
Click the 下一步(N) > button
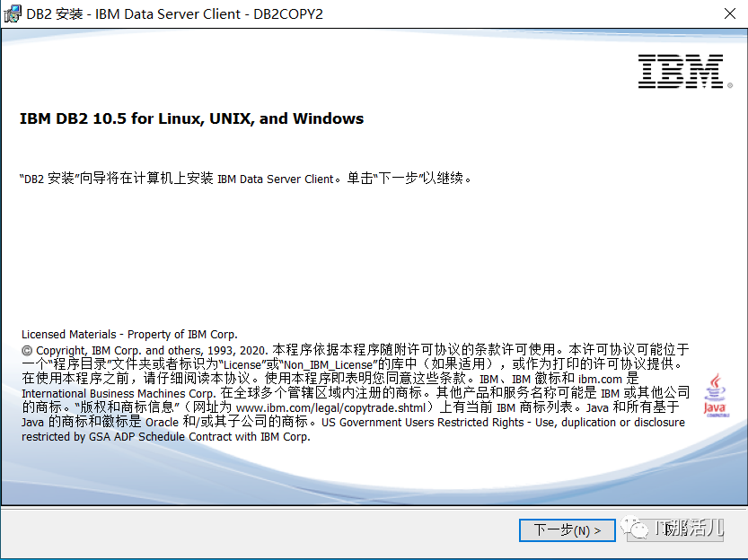pyautogui.click(x=567, y=530)
